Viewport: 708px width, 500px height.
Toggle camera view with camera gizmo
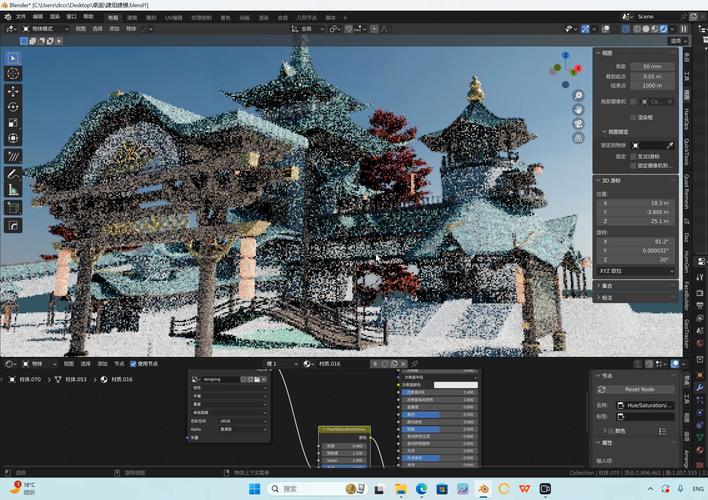coord(578,124)
